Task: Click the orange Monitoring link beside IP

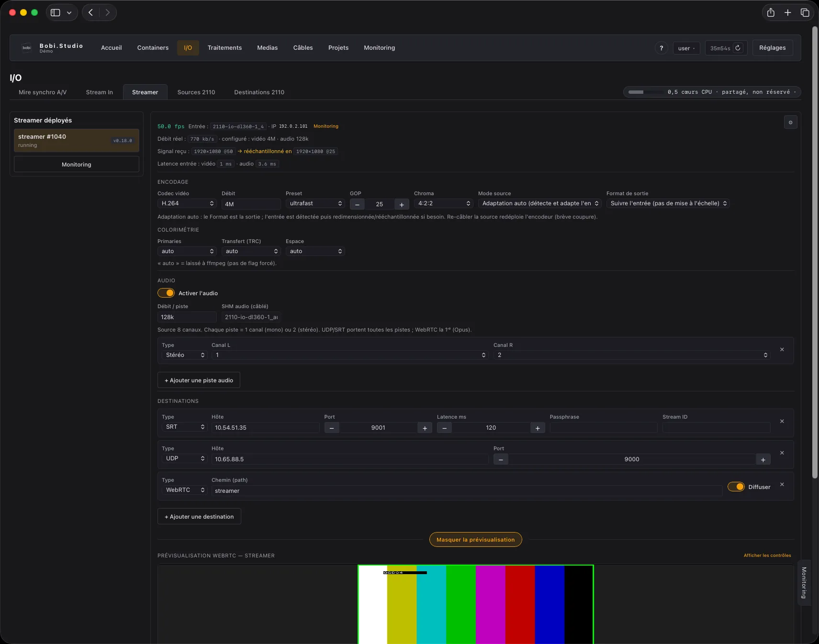Action: 326,126
